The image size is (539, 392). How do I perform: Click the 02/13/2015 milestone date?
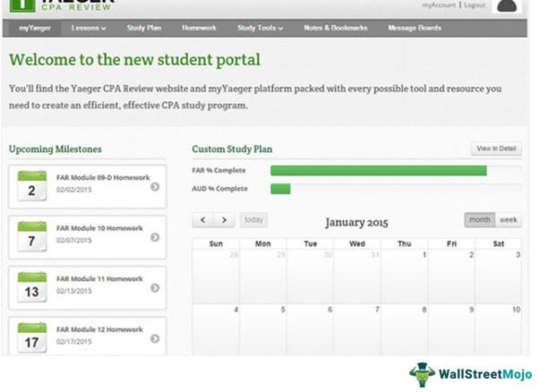(x=74, y=291)
